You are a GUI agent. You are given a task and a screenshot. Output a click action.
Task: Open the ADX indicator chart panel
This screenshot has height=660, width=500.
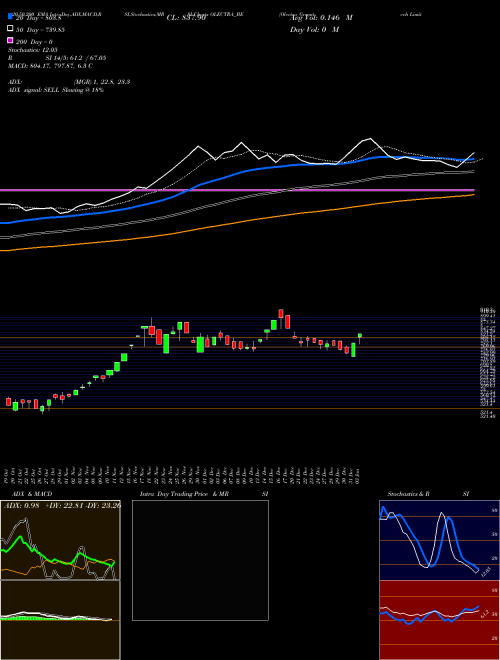tap(60, 540)
